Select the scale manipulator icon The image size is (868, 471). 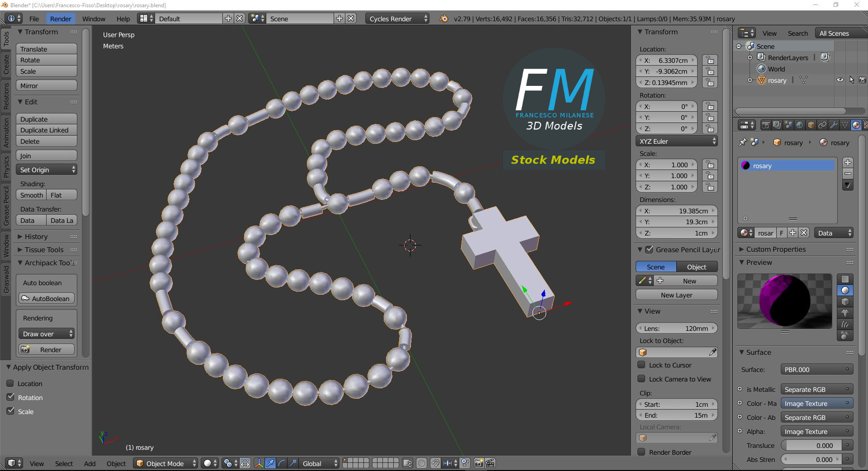(x=293, y=463)
